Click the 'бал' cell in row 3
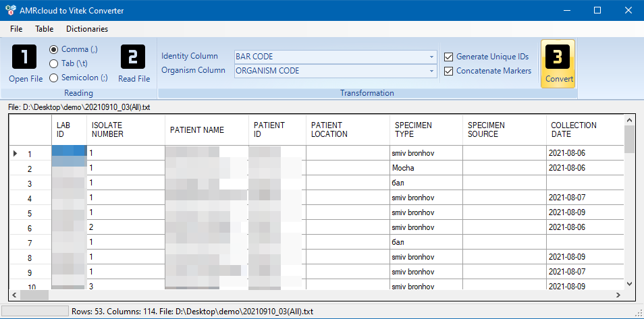This screenshot has width=644, height=319. (x=427, y=183)
